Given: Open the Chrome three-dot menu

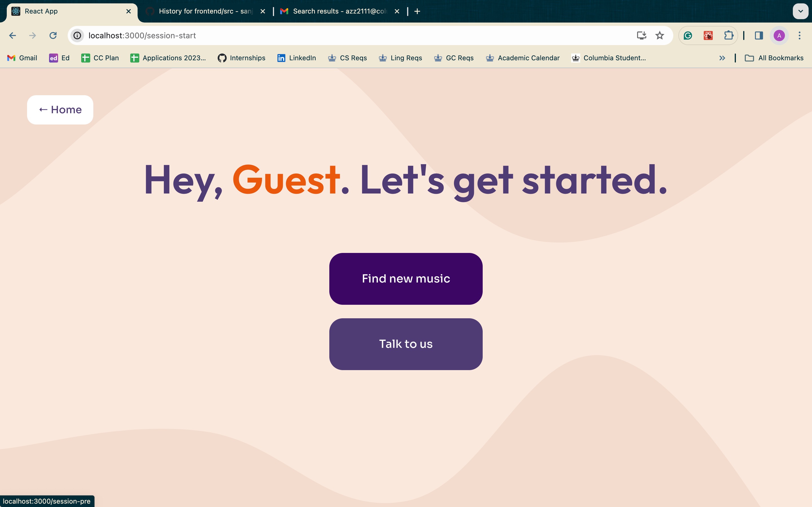Looking at the screenshot, I should [799, 35].
